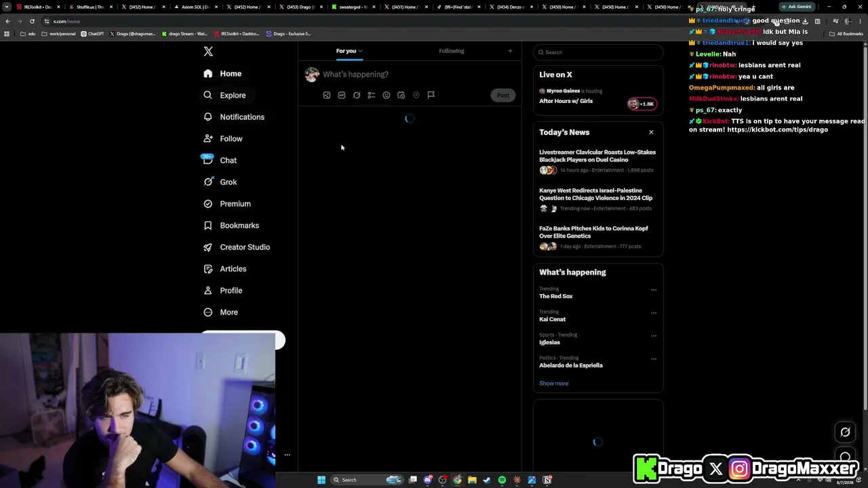Open Explore in the sidebar
This screenshot has width=868, height=488.
224,96
